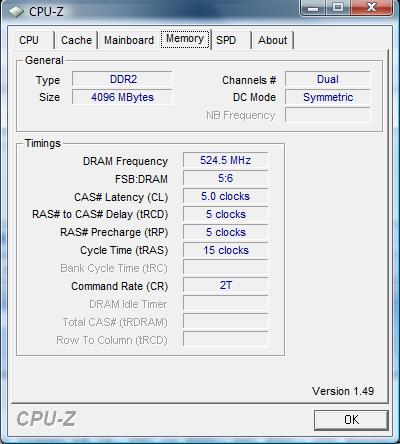Select the Command Rate 2T field

pos(226,286)
